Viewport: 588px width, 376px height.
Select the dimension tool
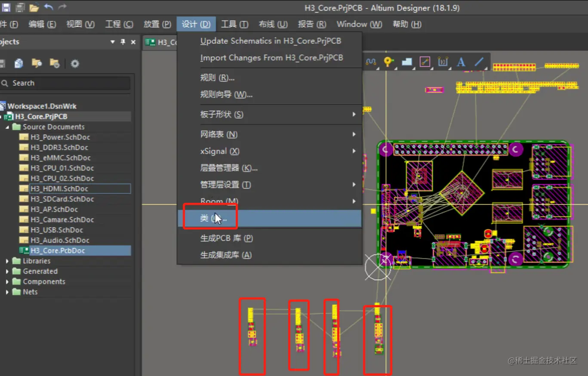[443, 62]
